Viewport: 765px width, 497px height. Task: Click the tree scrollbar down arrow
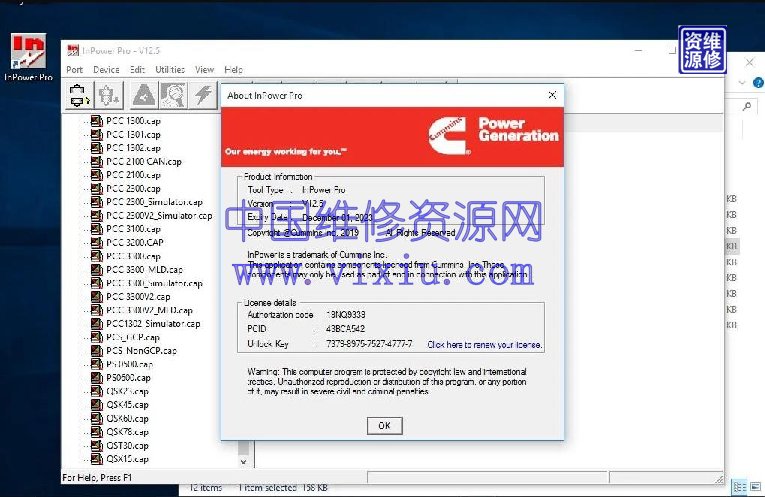pyautogui.click(x=243, y=461)
